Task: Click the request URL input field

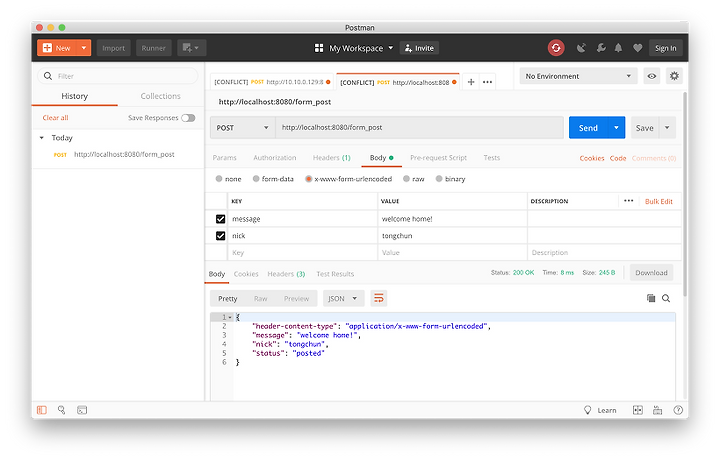Action: (x=419, y=128)
